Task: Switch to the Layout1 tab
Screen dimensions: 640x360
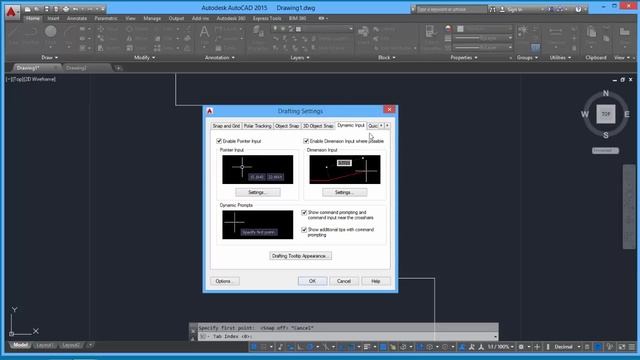Action: click(44, 345)
